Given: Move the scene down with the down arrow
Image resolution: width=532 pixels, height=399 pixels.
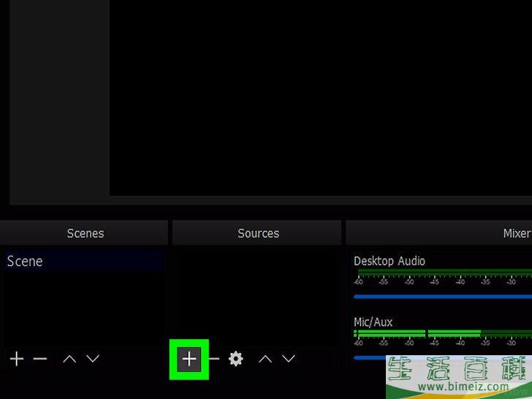Looking at the screenshot, I should [93, 359].
